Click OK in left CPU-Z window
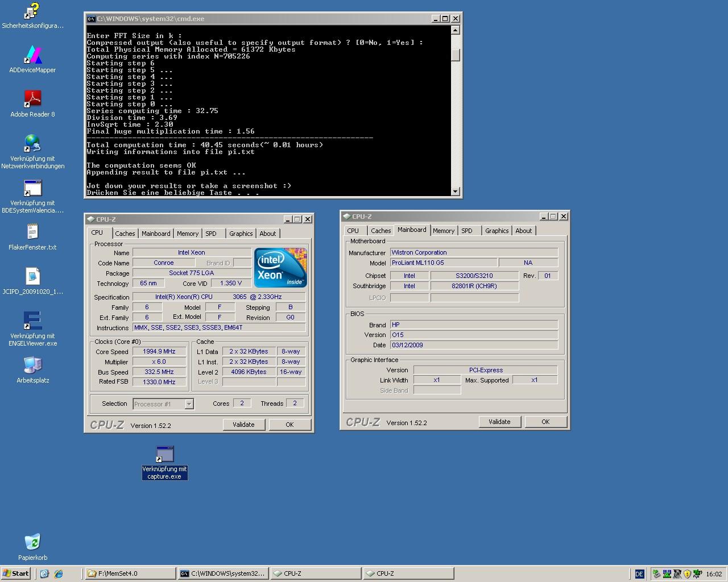The width and height of the screenshot is (728, 582). click(289, 425)
